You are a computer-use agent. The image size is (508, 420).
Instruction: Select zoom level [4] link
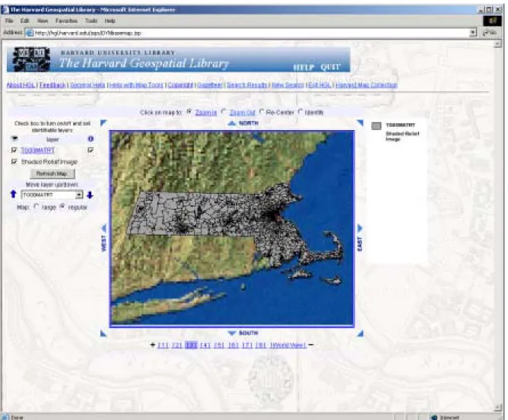pos(205,345)
